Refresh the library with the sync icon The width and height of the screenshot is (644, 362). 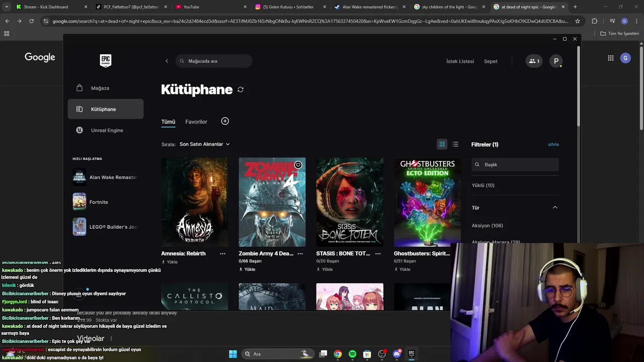click(x=240, y=89)
